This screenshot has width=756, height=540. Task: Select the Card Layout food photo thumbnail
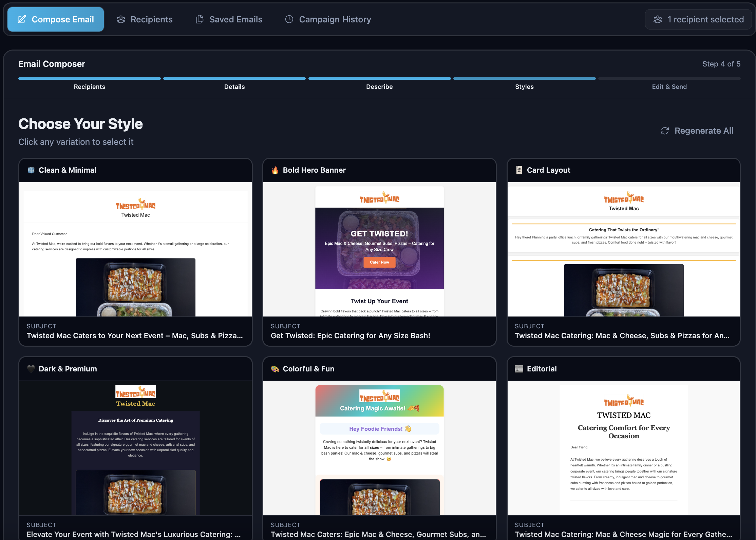tap(624, 290)
